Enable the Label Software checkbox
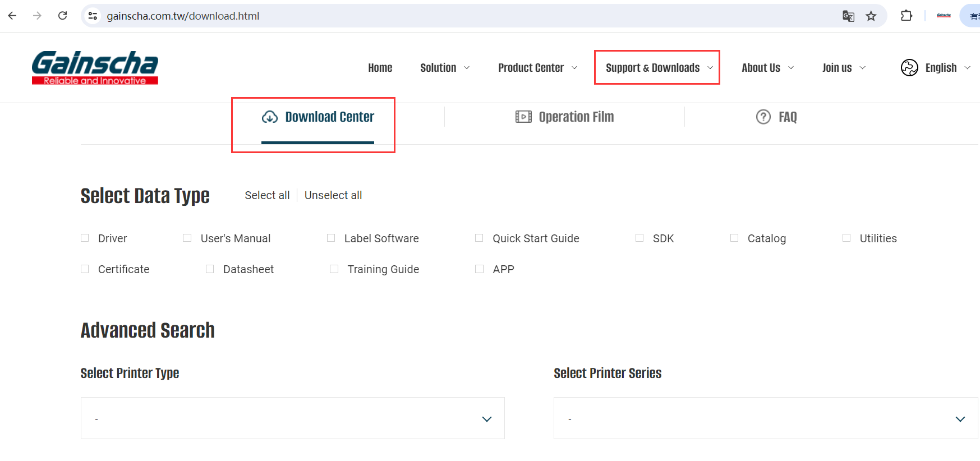Screen dimensions: 980x461 pyautogui.click(x=331, y=238)
